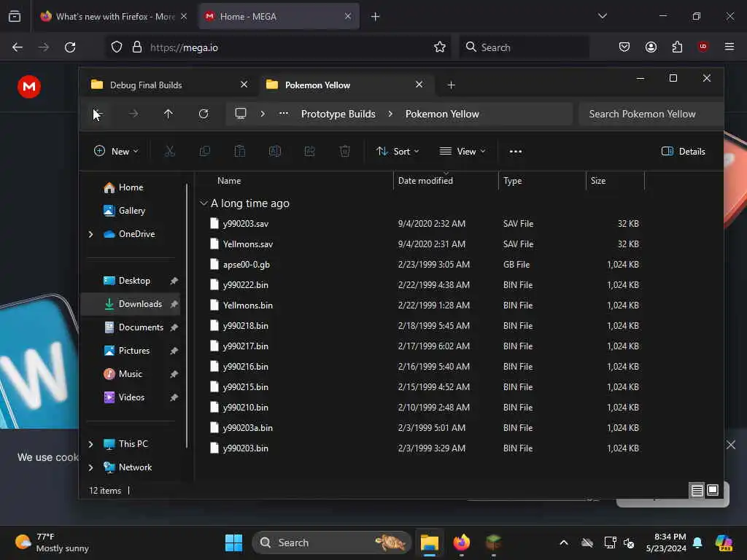Open Firefox list all tabs dropdown
The image size is (747, 560).
pos(602,16)
